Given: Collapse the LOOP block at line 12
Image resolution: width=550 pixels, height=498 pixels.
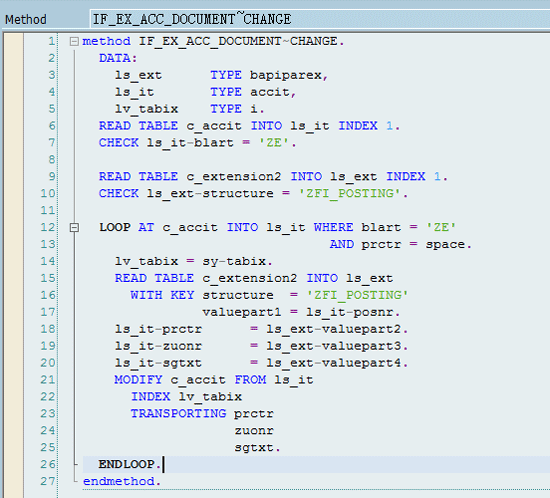Looking at the screenshot, I should [x=74, y=228].
